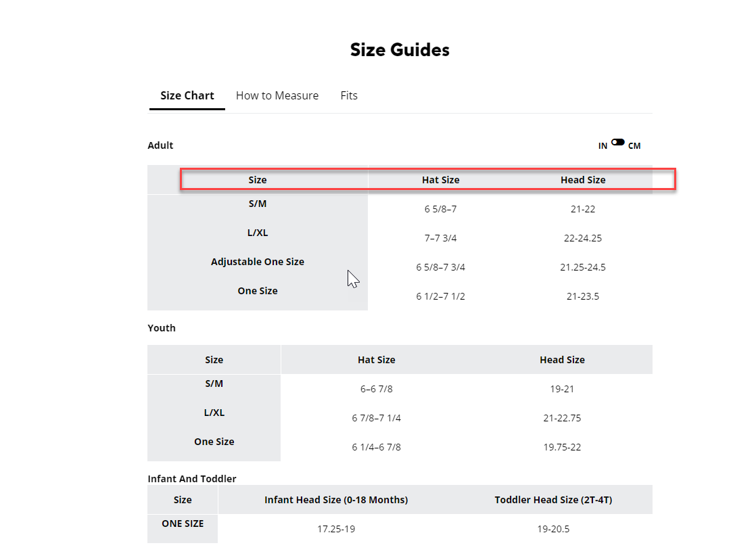This screenshot has width=756, height=558.
Task: Click the CM unit label
Action: pyautogui.click(x=634, y=146)
